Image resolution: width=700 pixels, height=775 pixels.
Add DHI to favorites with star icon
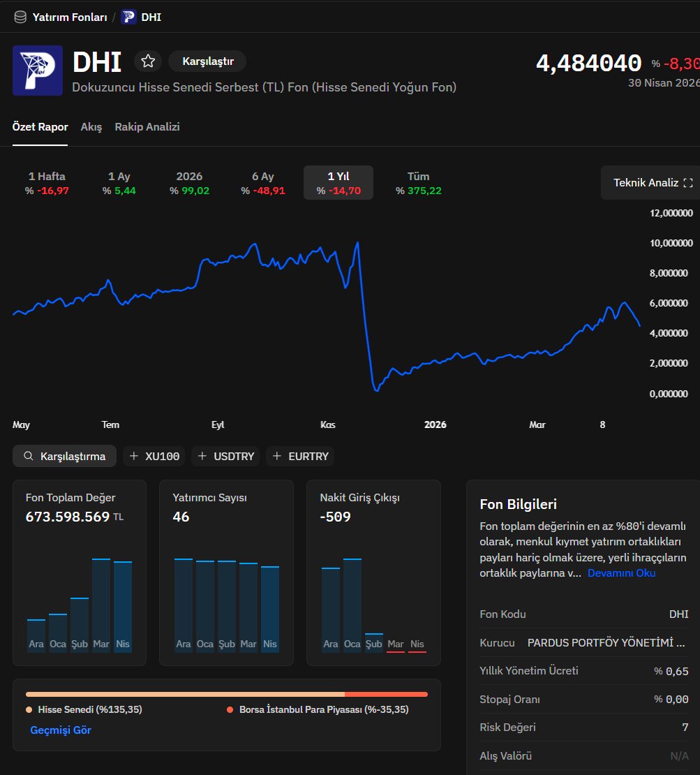point(148,61)
